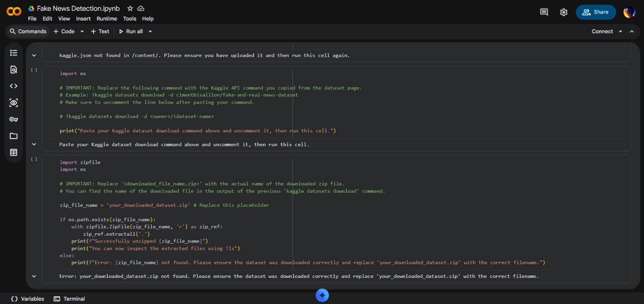This screenshot has height=304, width=644.
Task: Open the Terminal panel at bottom
Action: pos(69,299)
